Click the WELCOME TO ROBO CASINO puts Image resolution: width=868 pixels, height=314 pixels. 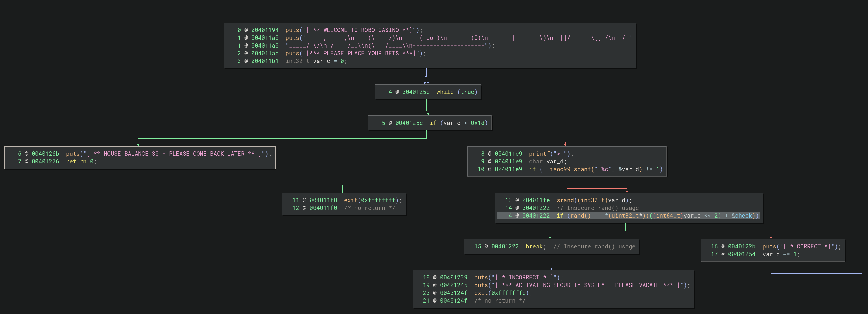pos(354,30)
